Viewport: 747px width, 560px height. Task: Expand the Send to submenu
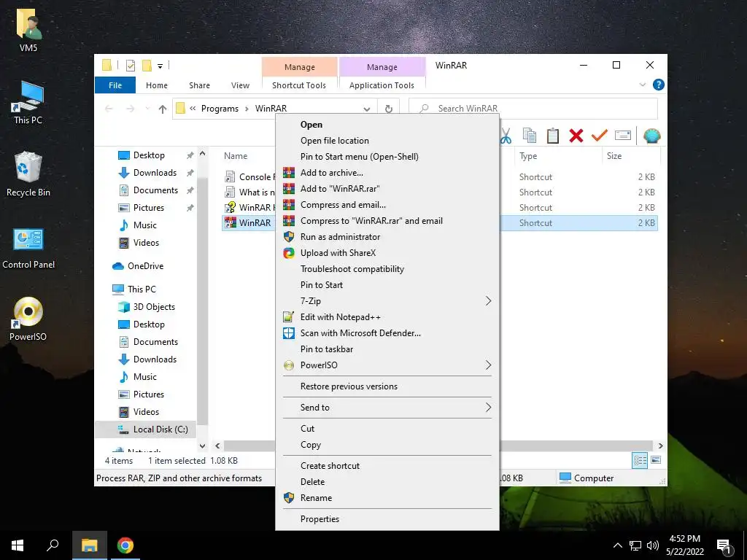(488, 408)
